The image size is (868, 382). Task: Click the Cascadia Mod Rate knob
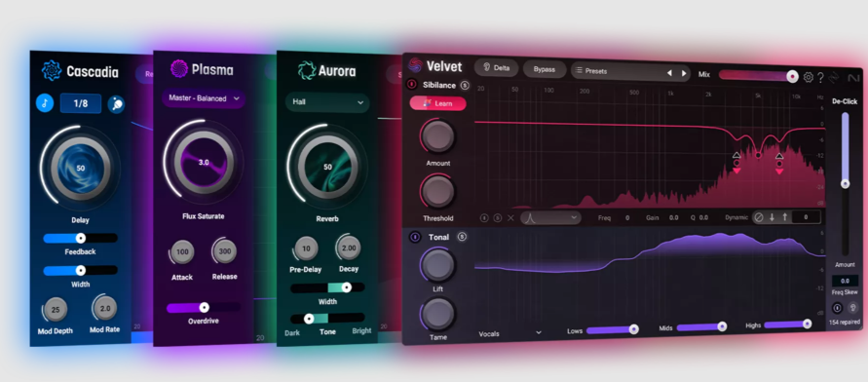click(104, 308)
